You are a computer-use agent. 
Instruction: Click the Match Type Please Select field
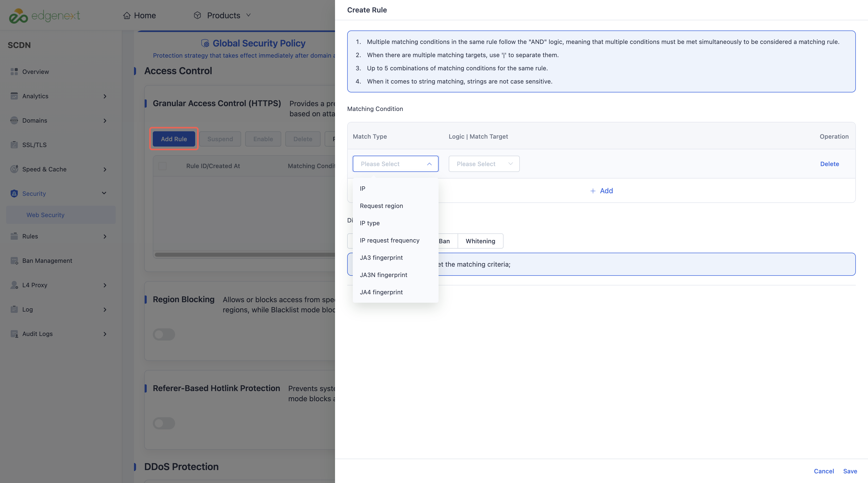[395, 164]
